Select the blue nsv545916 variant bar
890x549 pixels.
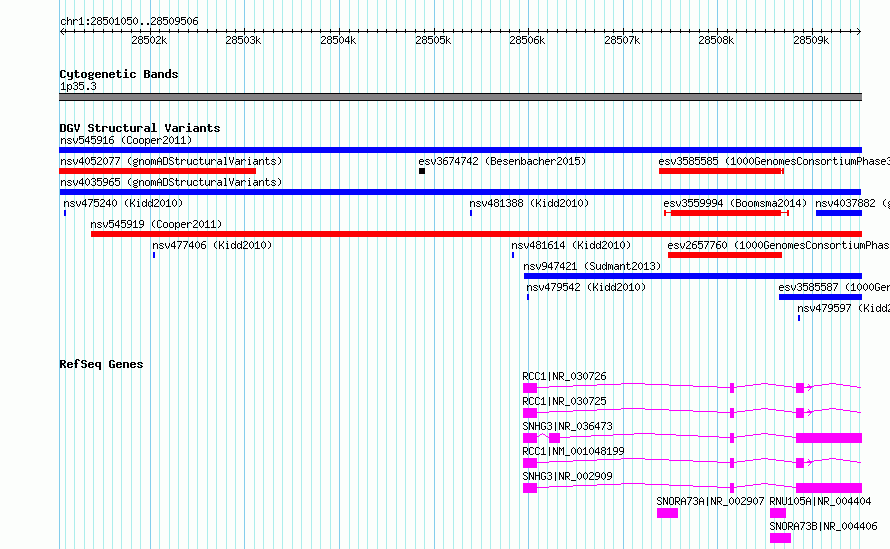pos(460,150)
